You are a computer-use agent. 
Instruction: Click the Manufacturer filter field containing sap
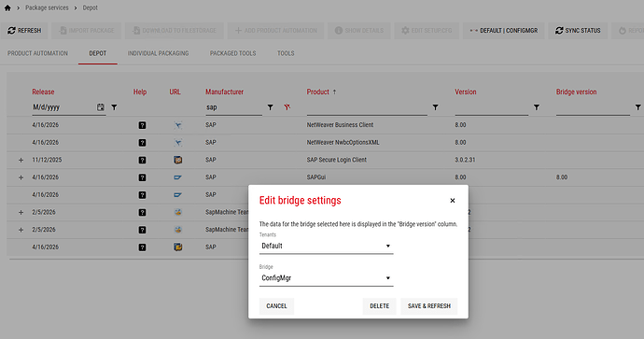233,107
